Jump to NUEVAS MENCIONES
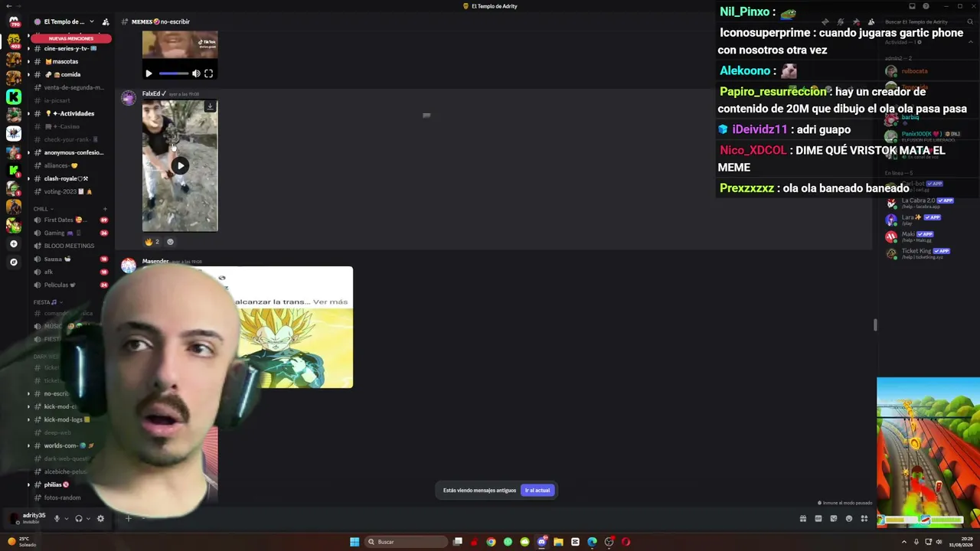The width and height of the screenshot is (980, 551). pyautogui.click(x=70, y=38)
